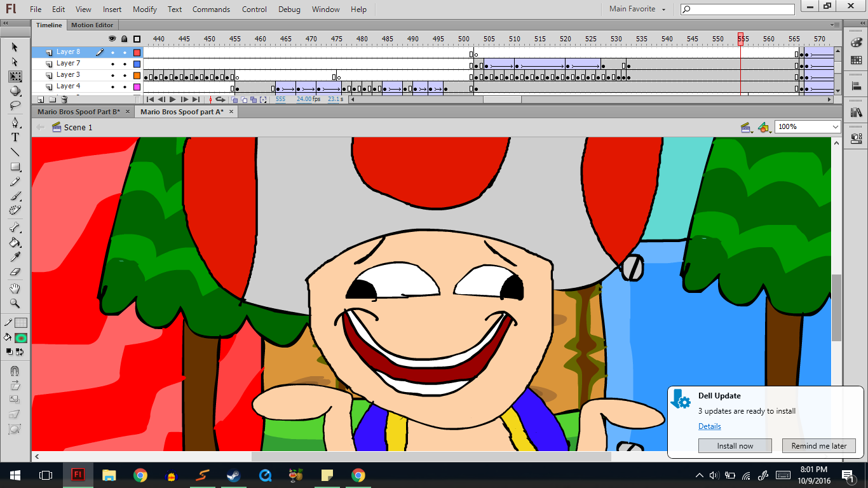Open the Modify menu
Viewport: 868px width, 488px height.
(145, 10)
